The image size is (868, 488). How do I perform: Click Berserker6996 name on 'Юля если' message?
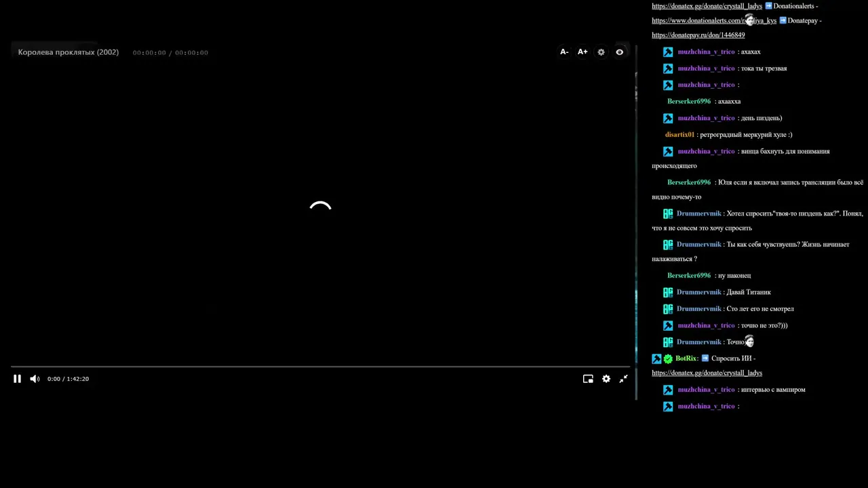pyautogui.click(x=689, y=182)
